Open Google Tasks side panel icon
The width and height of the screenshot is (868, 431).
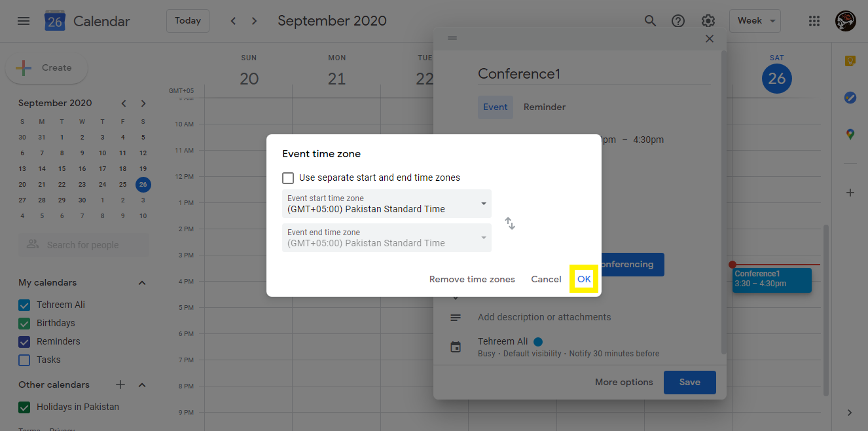point(850,98)
